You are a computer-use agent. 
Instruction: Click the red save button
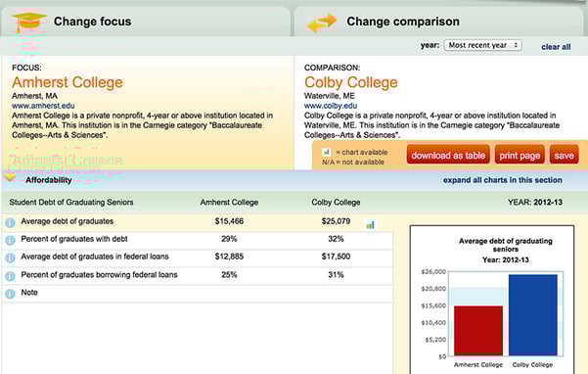point(564,155)
